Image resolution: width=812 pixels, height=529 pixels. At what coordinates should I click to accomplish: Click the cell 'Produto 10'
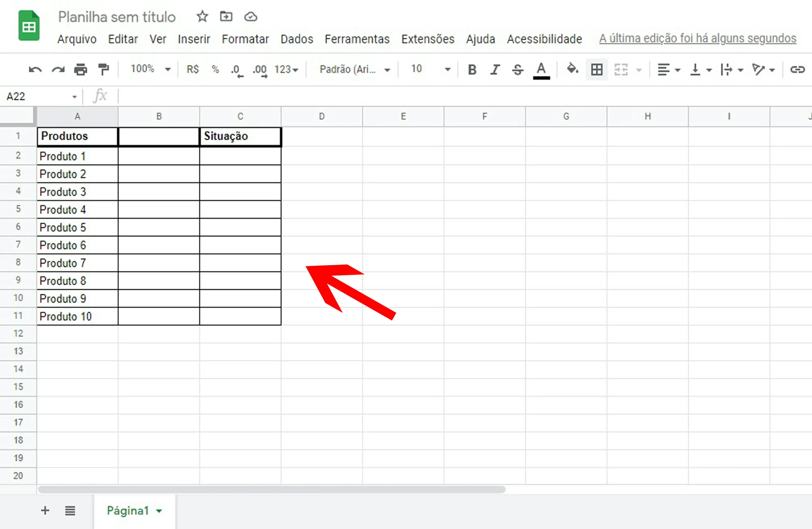click(77, 316)
